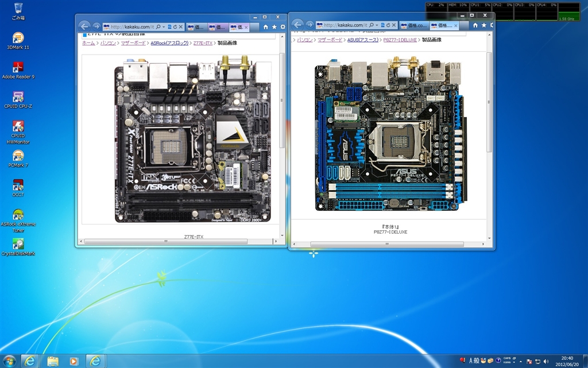The height and width of the screenshot is (368, 588).
Task: Click the Home icon in the right IE window
Action: pyautogui.click(x=475, y=25)
